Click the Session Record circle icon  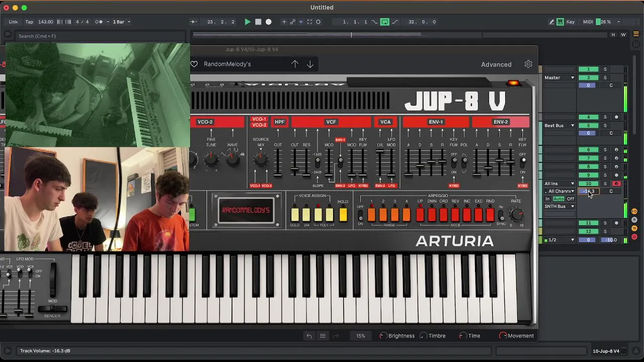pyautogui.click(x=318, y=22)
